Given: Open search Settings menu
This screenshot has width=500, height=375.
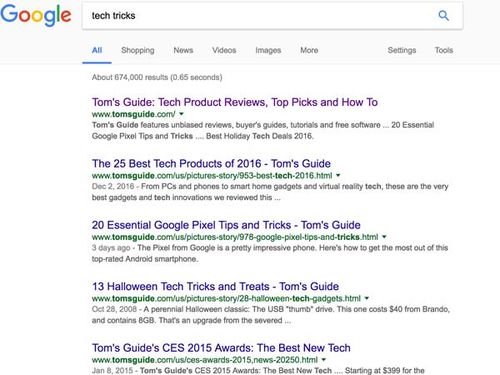Looking at the screenshot, I should click(402, 50).
